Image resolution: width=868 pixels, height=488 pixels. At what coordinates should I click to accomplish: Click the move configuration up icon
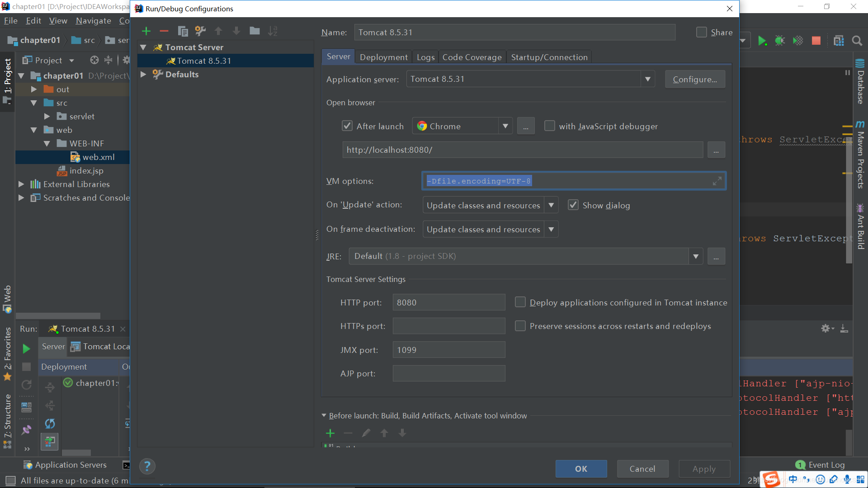[x=219, y=30]
